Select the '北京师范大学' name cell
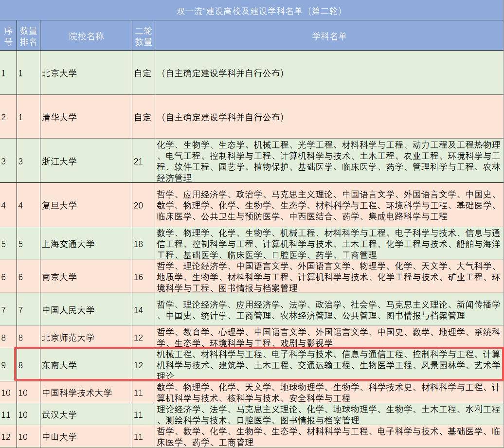Screen dimensions: 504x448 pyautogui.click(x=68, y=338)
